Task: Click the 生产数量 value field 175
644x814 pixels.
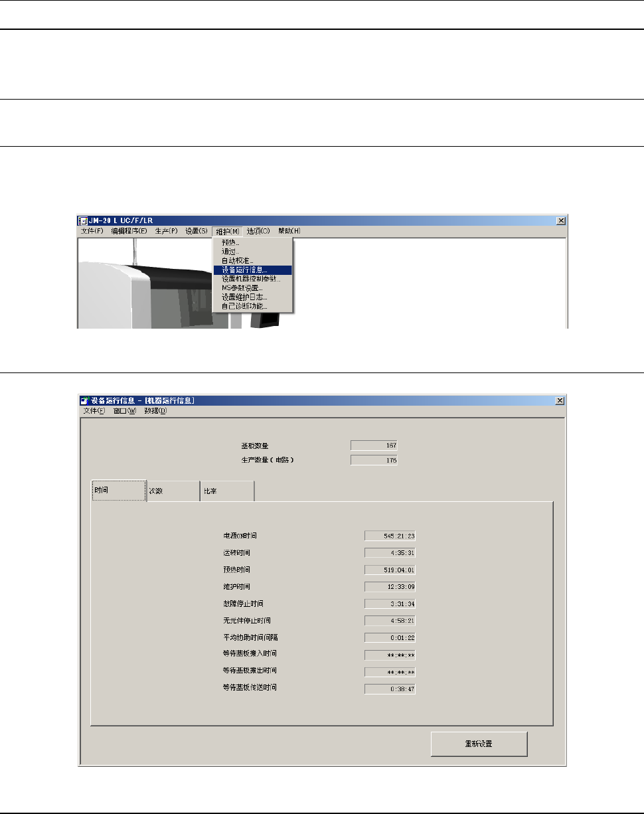Action: (x=374, y=459)
